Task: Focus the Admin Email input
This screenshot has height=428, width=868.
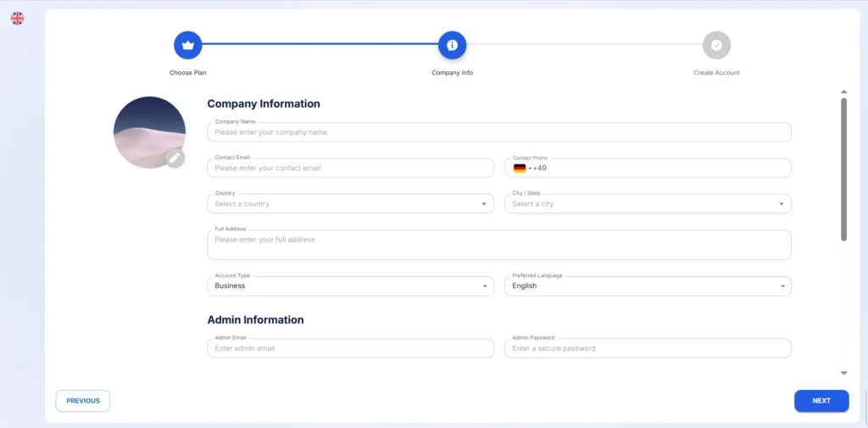Action: (350, 348)
